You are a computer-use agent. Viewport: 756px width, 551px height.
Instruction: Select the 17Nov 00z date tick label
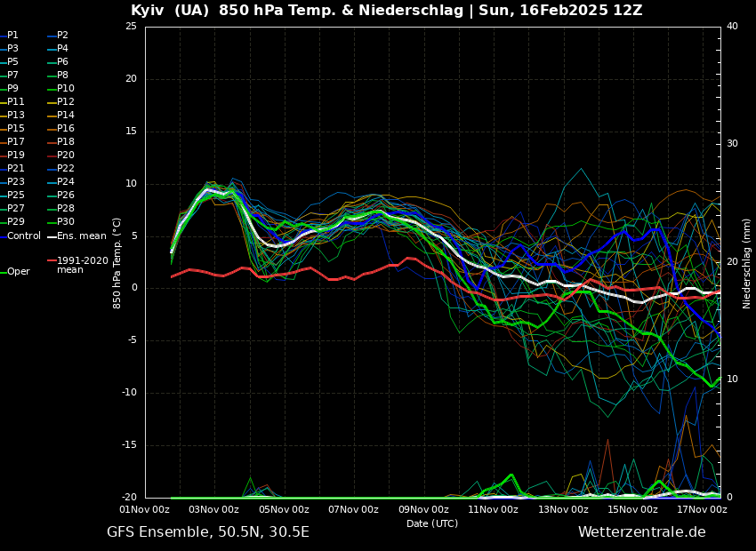tap(702, 509)
